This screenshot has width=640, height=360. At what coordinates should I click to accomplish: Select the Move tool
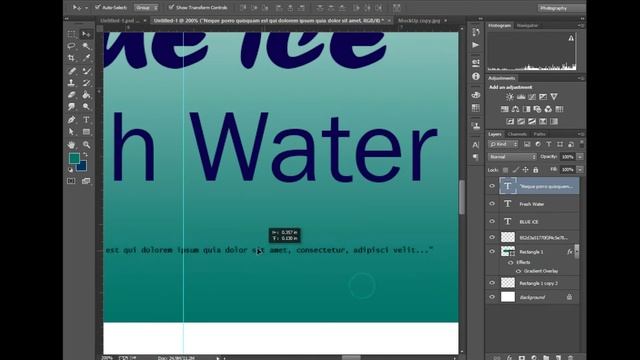86,34
